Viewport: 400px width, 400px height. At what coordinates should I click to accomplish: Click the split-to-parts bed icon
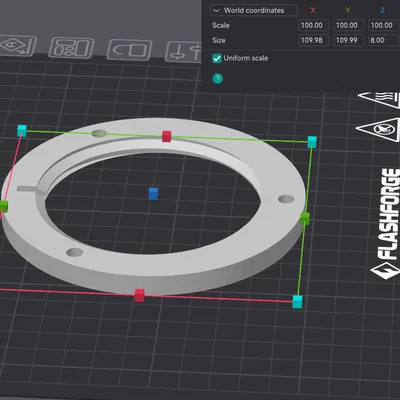click(x=130, y=50)
